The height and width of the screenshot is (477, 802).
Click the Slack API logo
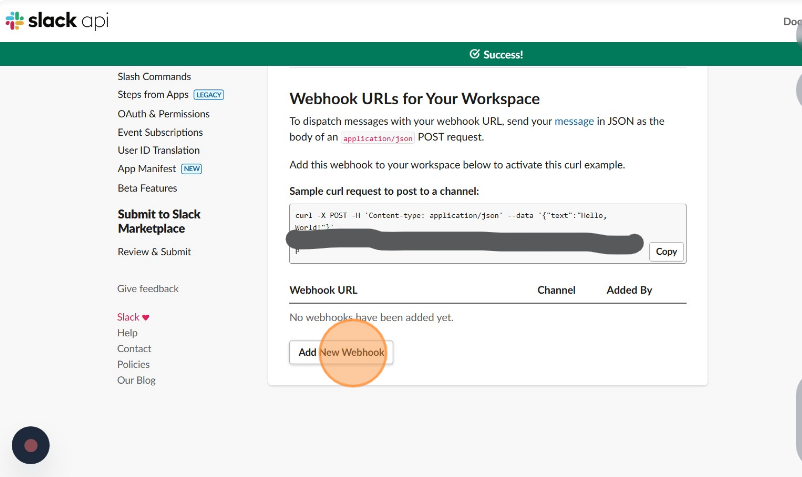[57, 21]
